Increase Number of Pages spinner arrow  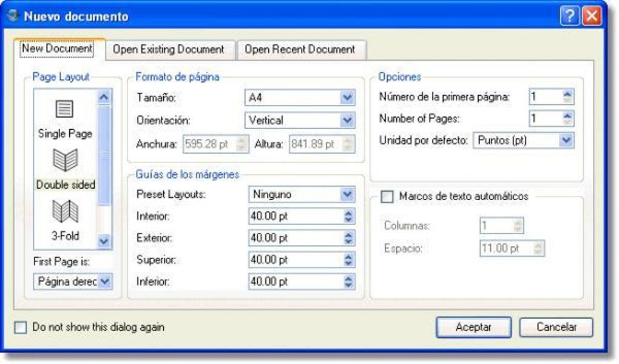pyautogui.click(x=567, y=115)
